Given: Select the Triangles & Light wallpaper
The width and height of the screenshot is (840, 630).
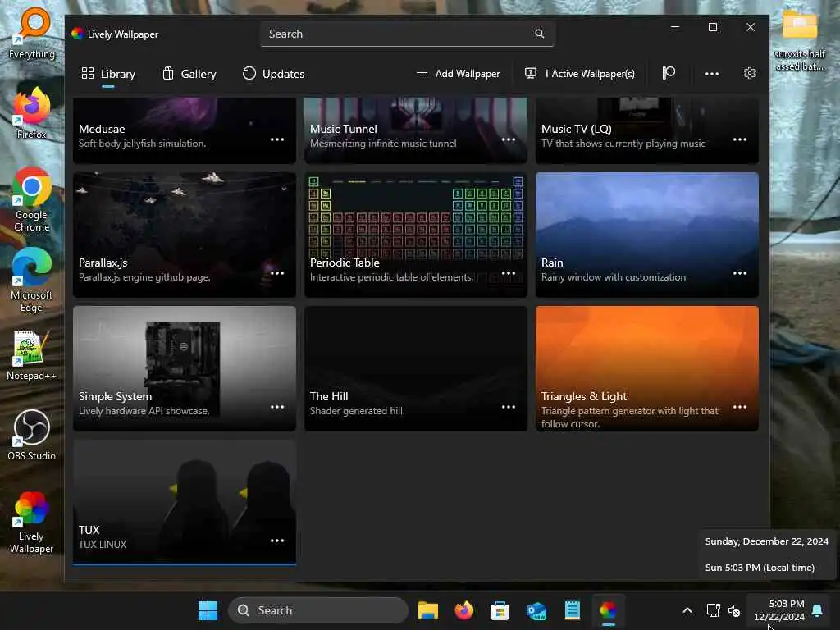Looking at the screenshot, I should click(x=647, y=368).
